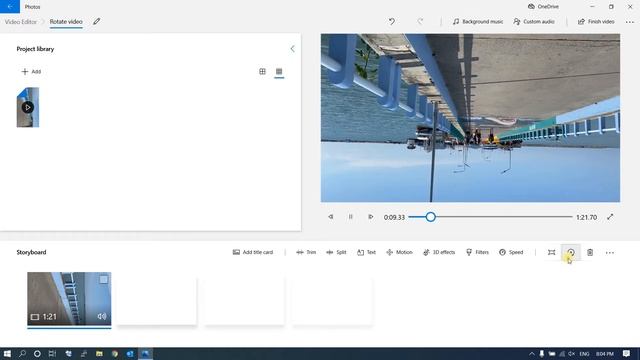Rotate the clip with the rotate icon
The image size is (640, 360).
(x=571, y=253)
